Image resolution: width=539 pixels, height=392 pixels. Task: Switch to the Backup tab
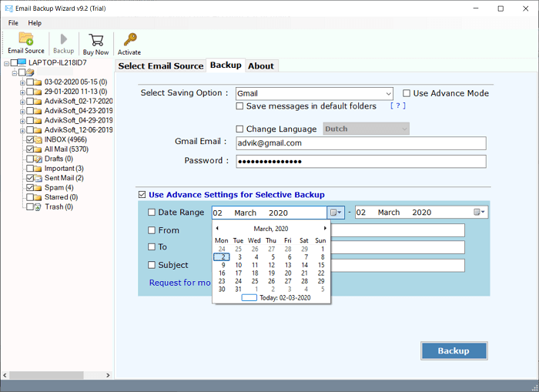[x=226, y=65]
